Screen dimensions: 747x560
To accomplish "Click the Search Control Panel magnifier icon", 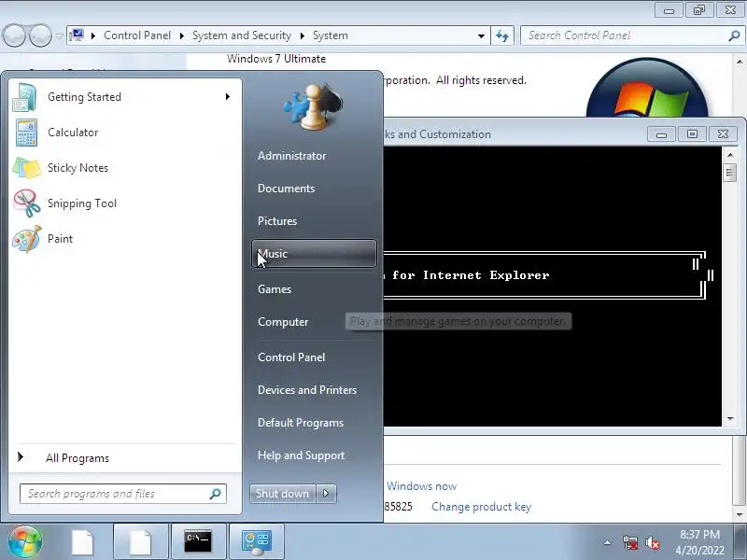I will click(734, 35).
